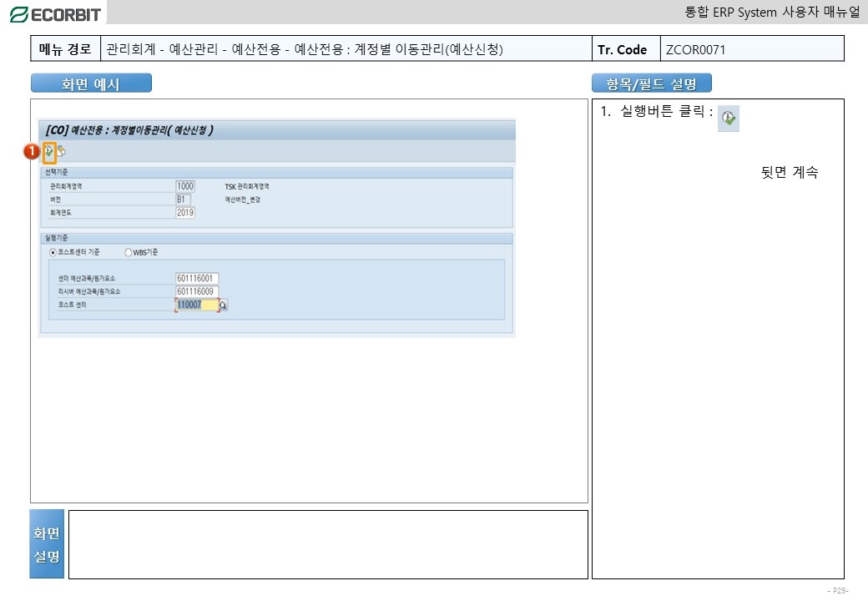Click the Get Variant icon beside Execute

tap(62, 151)
